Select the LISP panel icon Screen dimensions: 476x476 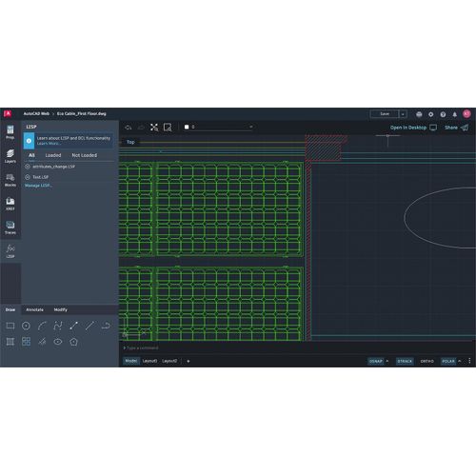pyautogui.click(x=10, y=251)
